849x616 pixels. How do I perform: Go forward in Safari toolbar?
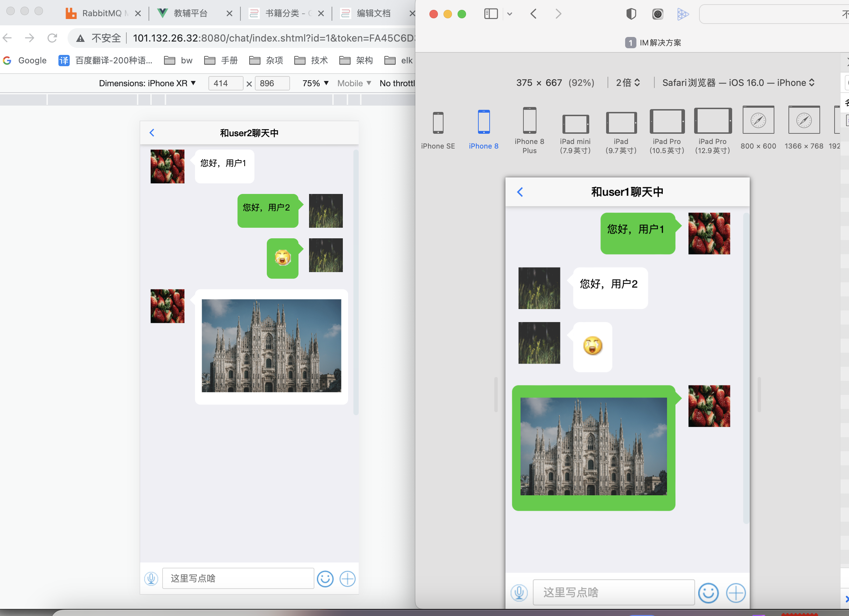(x=558, y=14)
